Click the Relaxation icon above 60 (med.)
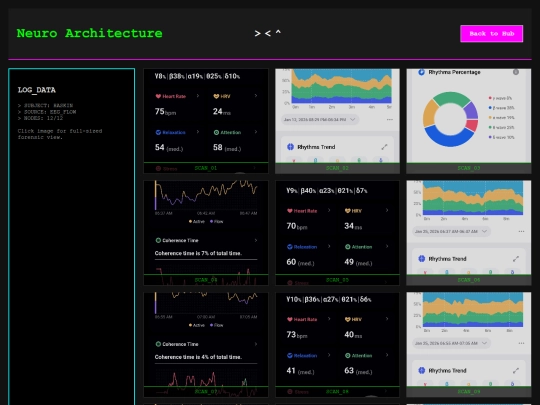540x405 pixels. pyautogui.click(x=290, y=247)
